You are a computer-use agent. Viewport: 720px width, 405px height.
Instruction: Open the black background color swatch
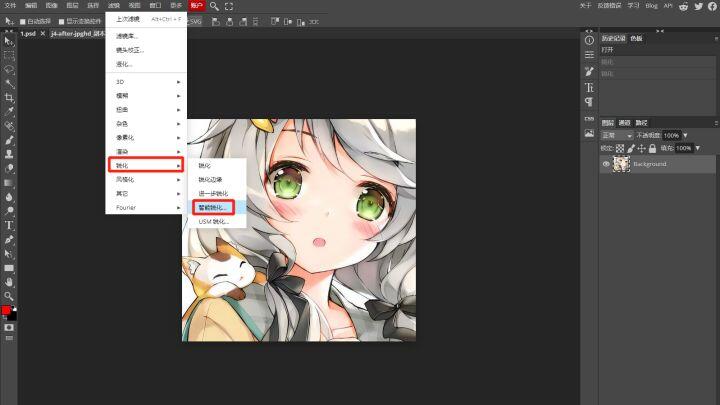13,316
